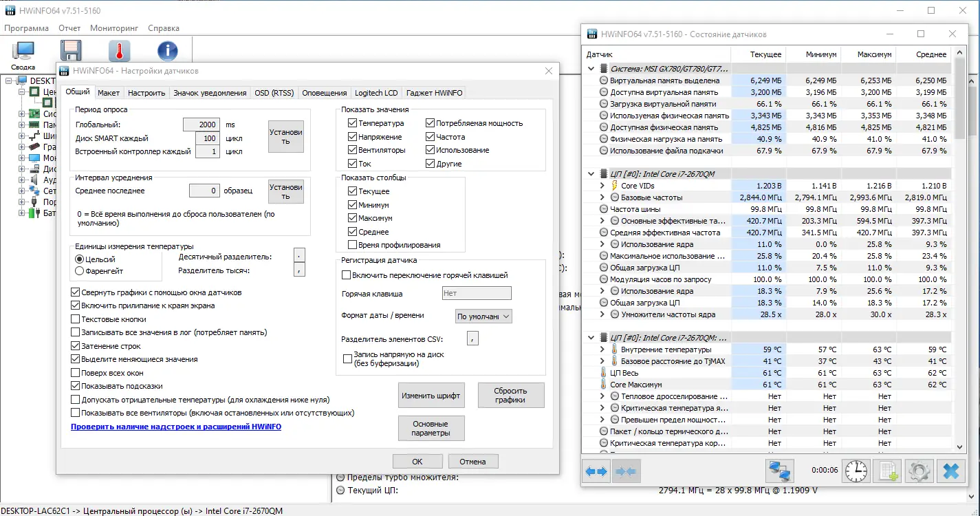The height and width of the screenshot is (516, 980).
Task: Switch to the OSD (RTSS) tab
Action: pos(274,93)
